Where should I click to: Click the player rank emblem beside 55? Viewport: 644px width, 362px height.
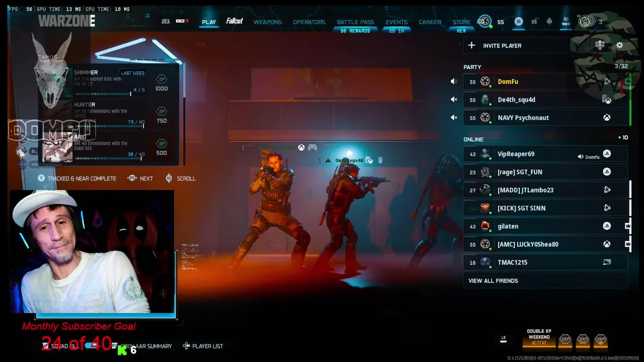[x=485, y=21]
